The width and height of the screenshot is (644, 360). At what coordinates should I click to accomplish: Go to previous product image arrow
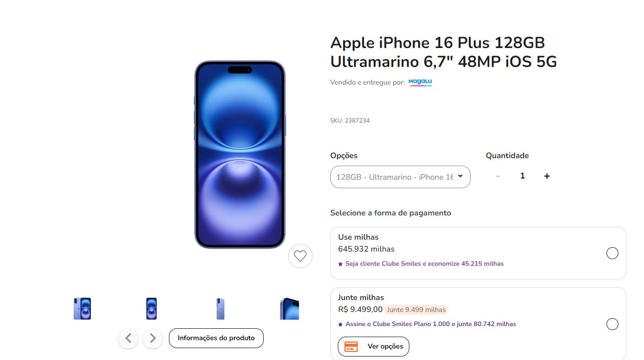(x=128, y=338)
